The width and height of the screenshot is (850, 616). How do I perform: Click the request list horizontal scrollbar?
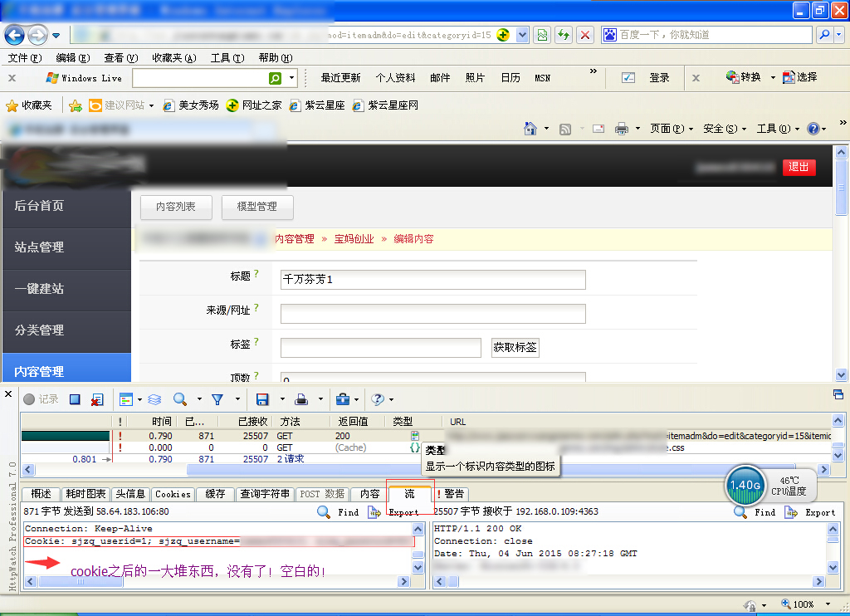[x=332, y=470]
